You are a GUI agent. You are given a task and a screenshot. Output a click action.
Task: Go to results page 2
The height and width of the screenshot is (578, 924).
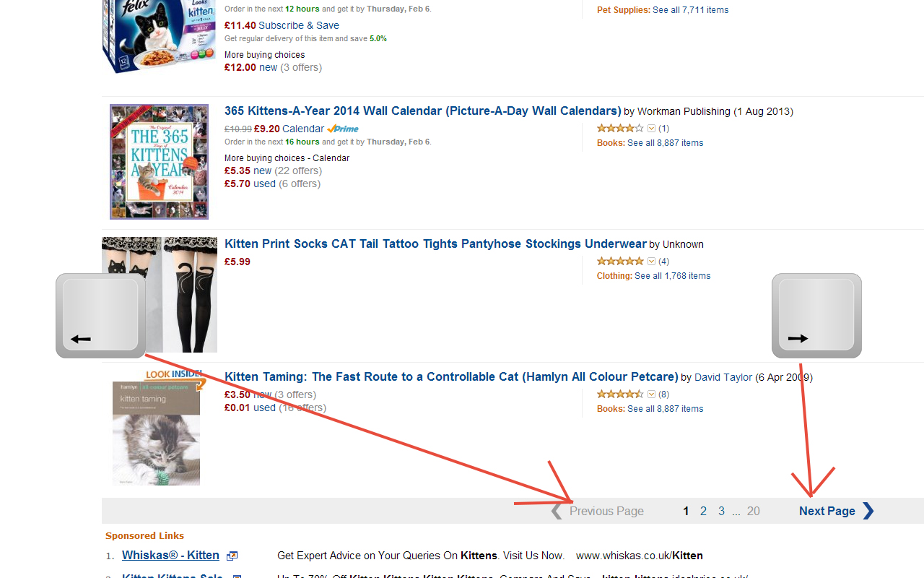tap(703, 511)
